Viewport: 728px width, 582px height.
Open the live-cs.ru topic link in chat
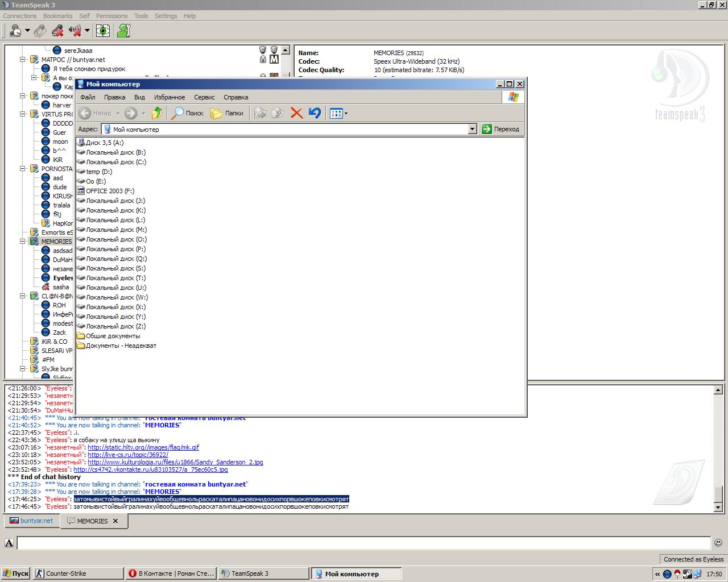(128, 455)
